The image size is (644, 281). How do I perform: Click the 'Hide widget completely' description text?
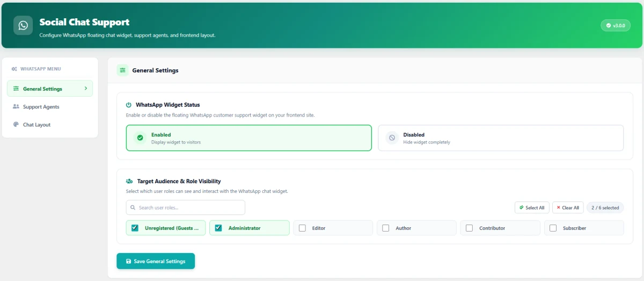[x=427, y=142]
